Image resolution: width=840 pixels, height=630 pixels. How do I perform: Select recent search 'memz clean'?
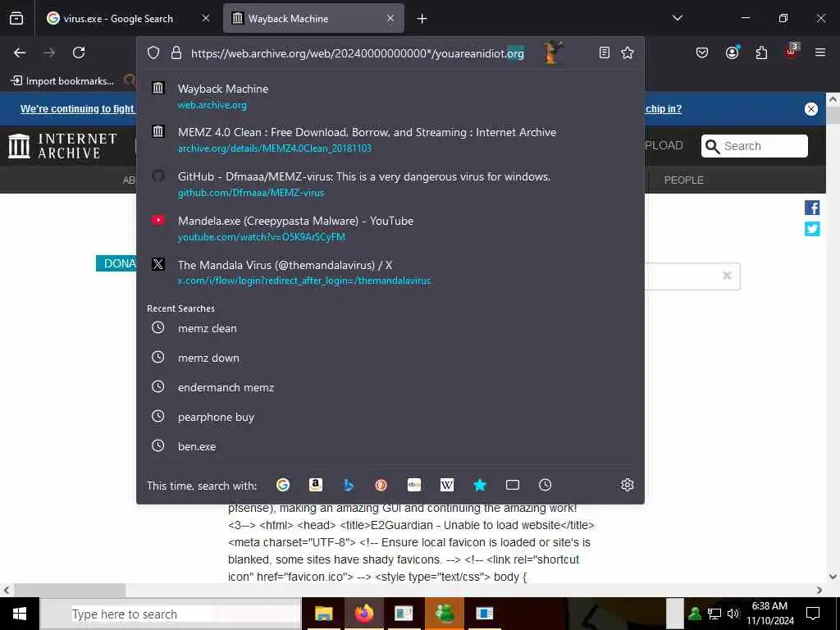390,328
